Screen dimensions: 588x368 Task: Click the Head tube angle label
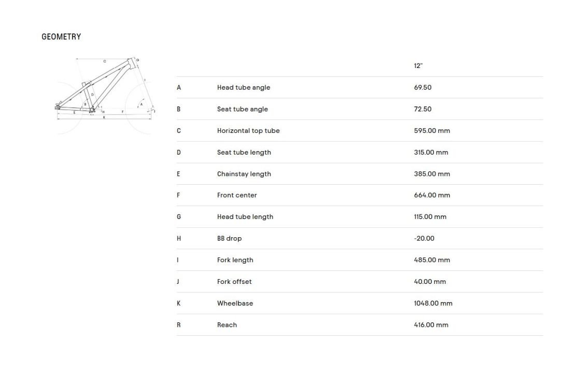click(244, 88)
